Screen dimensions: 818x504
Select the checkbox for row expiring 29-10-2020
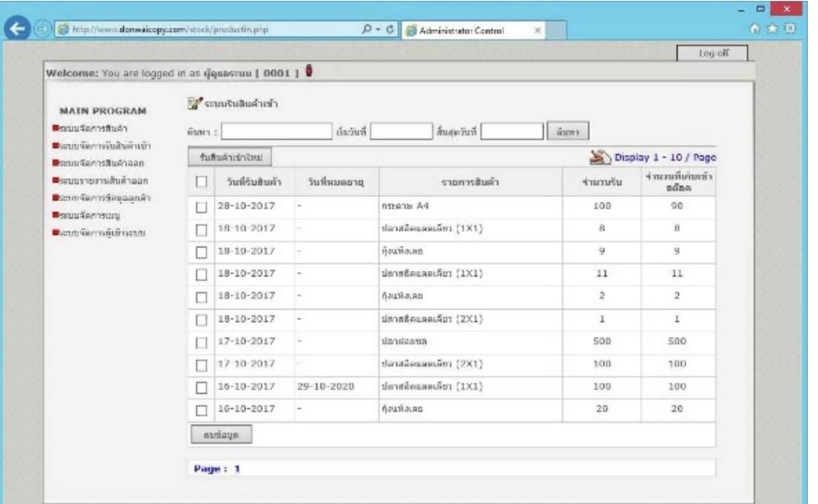pyautogui.click(x=201, y=387)
